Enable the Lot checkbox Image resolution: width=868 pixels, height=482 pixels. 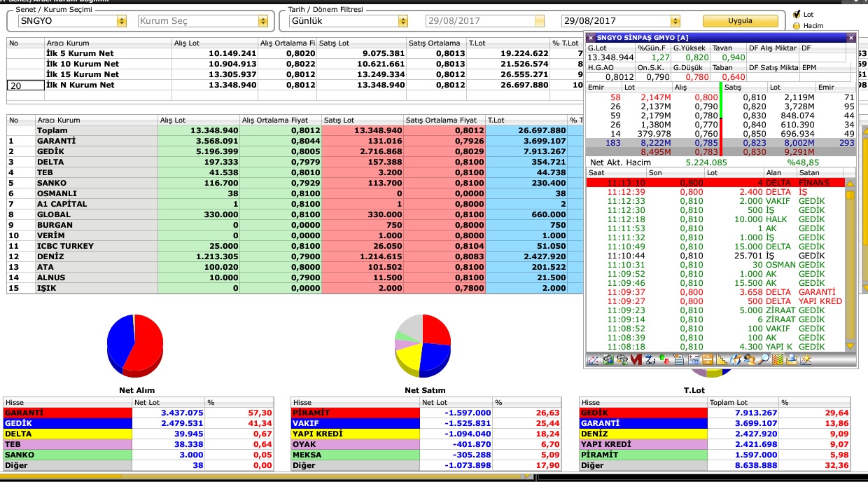(x=797, y=13)
